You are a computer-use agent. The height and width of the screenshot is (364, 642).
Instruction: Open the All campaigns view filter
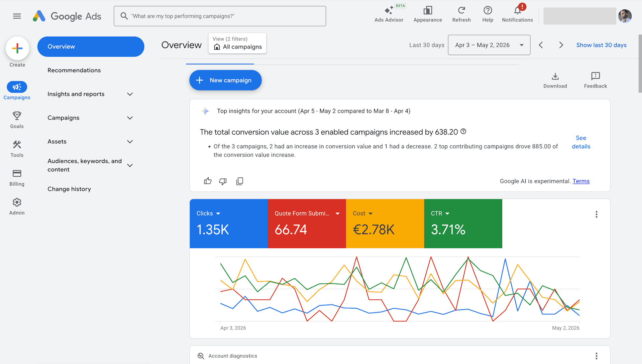[x=237, y=43]
